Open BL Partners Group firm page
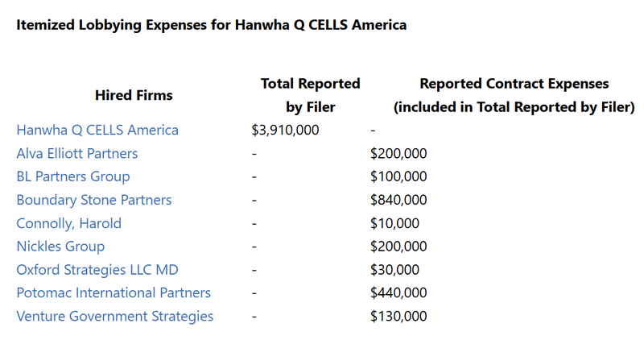Image resolution: width=644 pixels, height=340 pixels. tap(73, 176)
